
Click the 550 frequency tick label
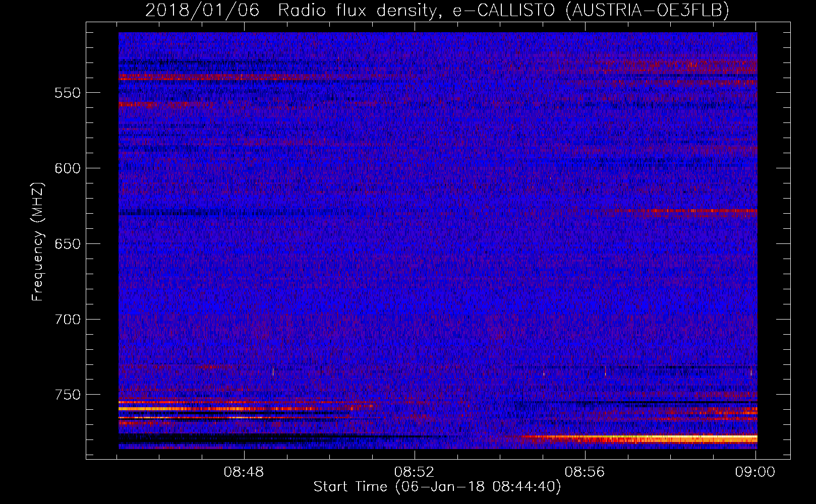[x=68, y=93]
